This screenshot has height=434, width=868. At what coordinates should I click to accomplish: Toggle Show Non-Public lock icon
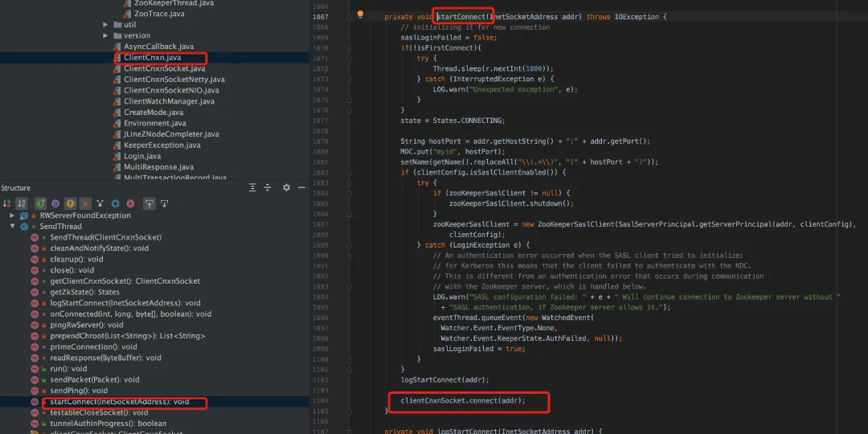(x=84, y=203)
